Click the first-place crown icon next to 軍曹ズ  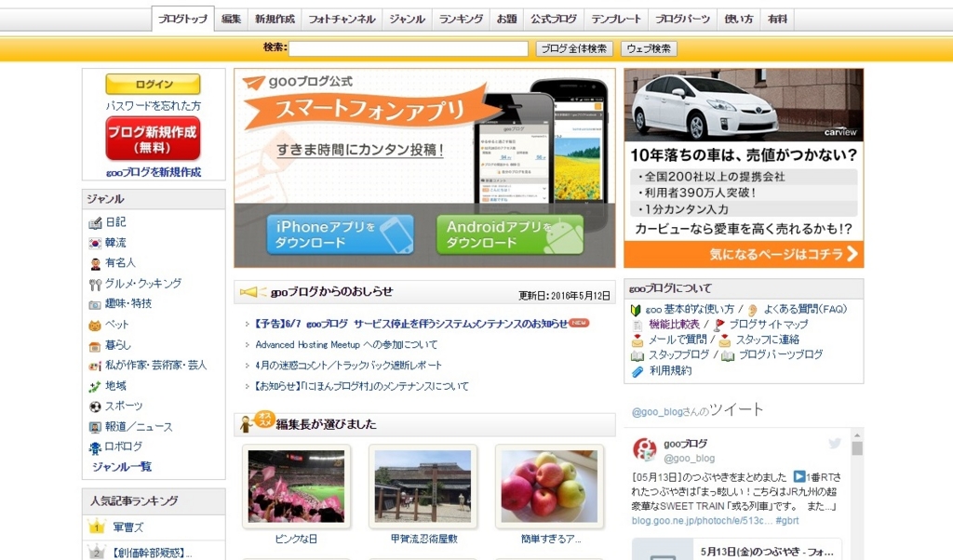(96, 526)
